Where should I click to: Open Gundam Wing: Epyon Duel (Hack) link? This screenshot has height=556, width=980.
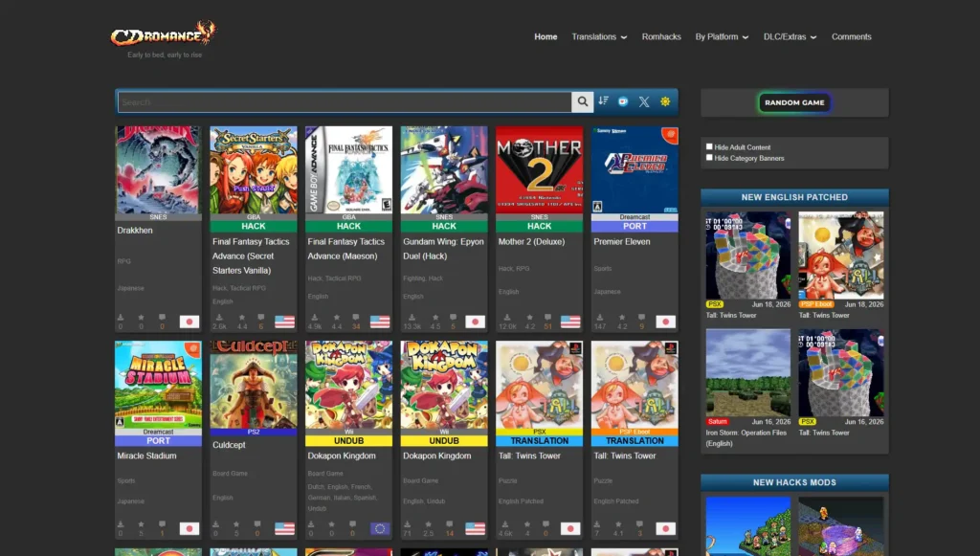(443, 249)
